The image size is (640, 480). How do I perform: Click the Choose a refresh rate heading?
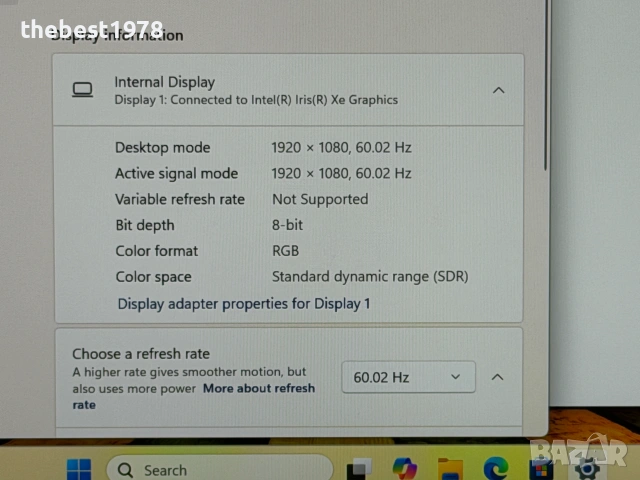pyautogui.click(x=141, y=353)
